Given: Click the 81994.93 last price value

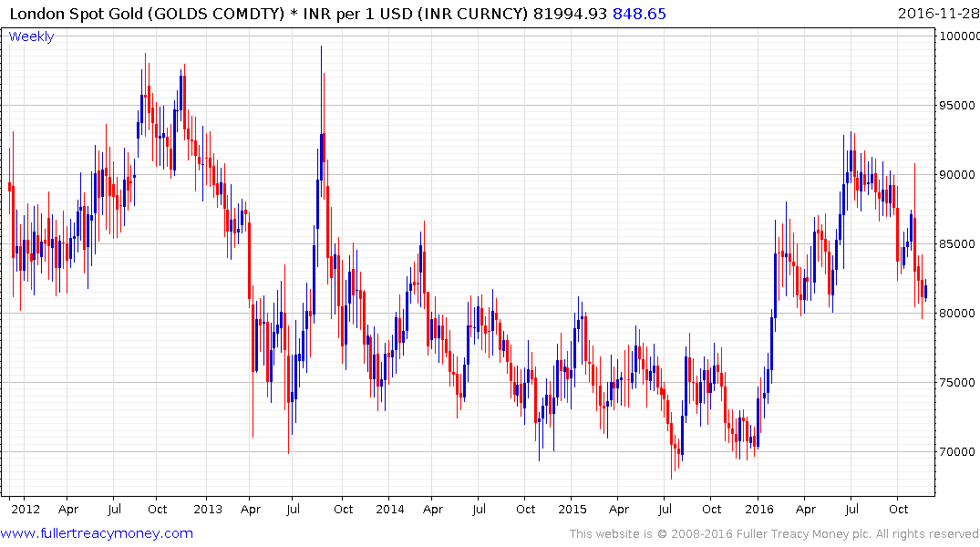Looking at the screenshot, I should point(570,14).
